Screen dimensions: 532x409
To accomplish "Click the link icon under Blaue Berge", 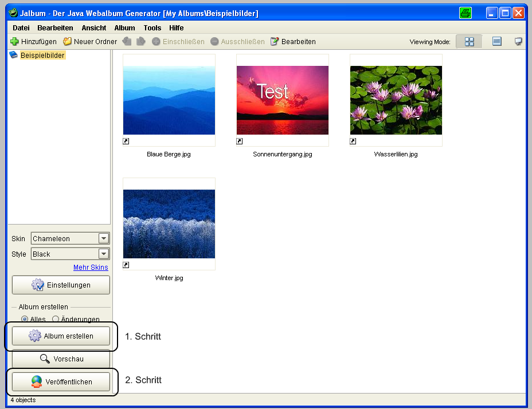I will coord(126,141).
